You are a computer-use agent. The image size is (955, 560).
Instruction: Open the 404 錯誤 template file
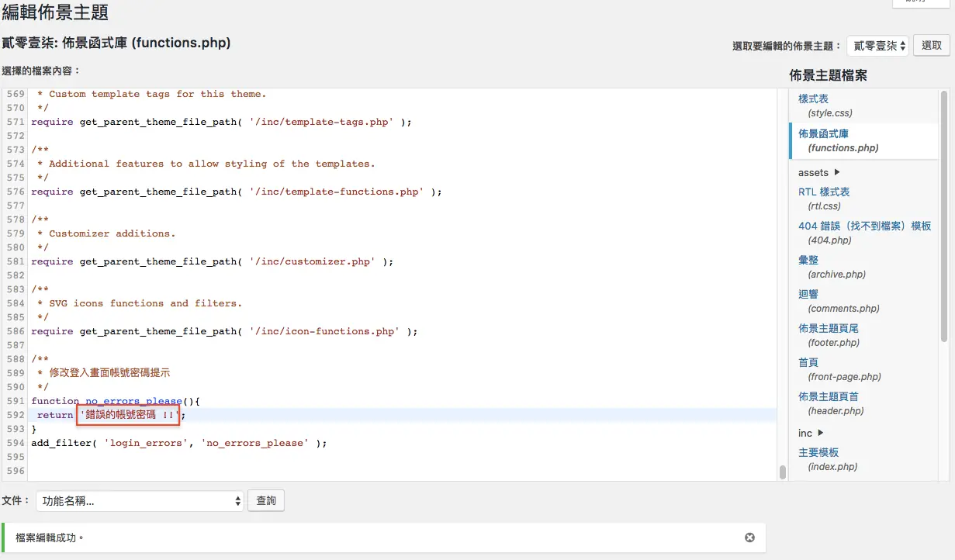[865, 226]
